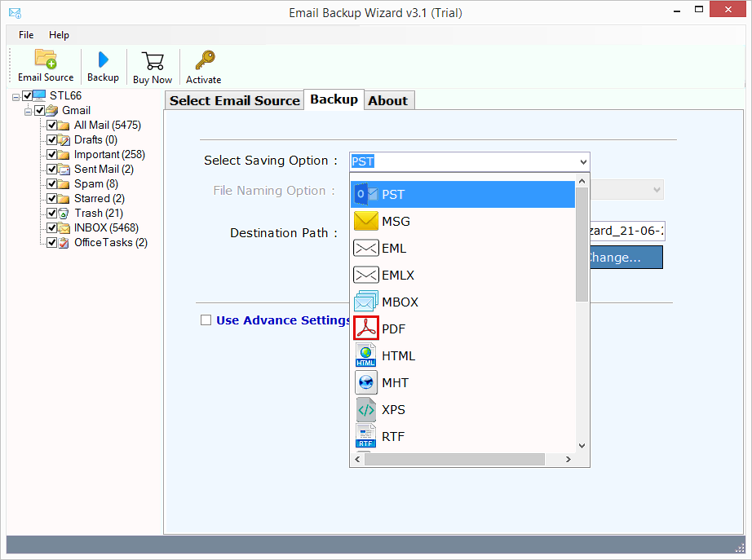Screen dimensions: 752x560
Task: Click the Sent Mail folder icon
Action: point(64,170)
